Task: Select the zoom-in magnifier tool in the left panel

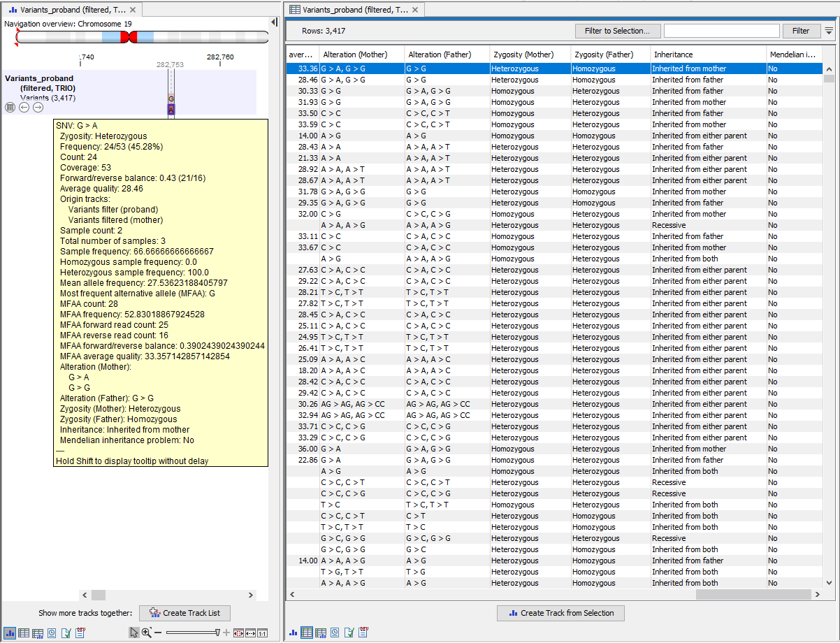Action: point(146,633)
